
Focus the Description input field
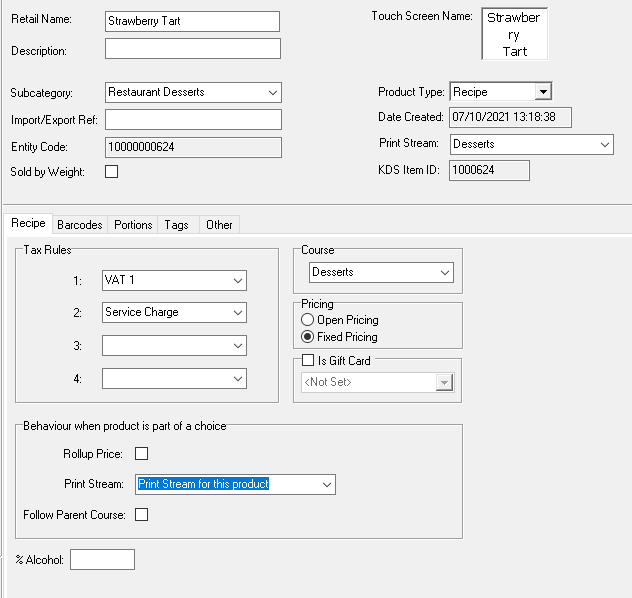[x=192, y=49]
